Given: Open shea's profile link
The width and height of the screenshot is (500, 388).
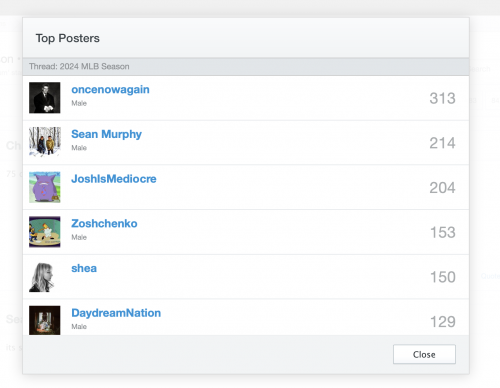Looking at the screenshot, I should click(x=84, y=268).
